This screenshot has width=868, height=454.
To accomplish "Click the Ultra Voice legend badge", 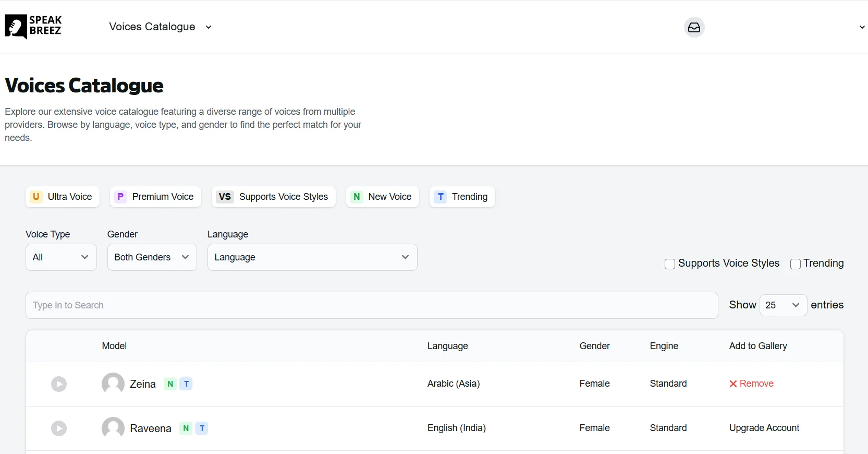I will tap(63, 197).
